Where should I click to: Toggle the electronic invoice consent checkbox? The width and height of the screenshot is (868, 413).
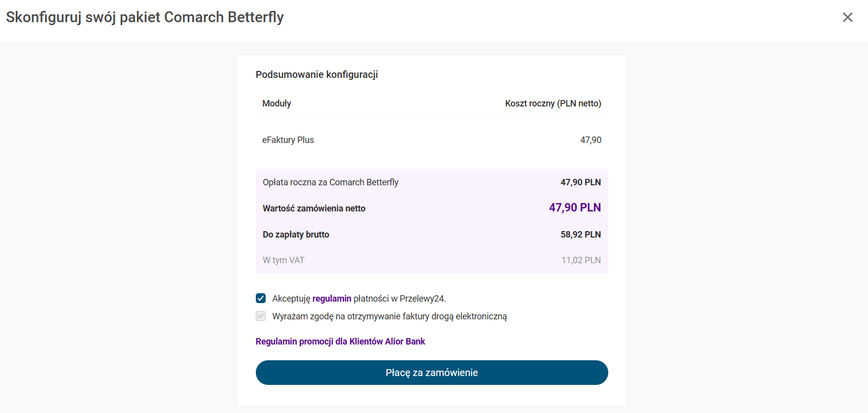pyautogui.click(x=261, y=316)
